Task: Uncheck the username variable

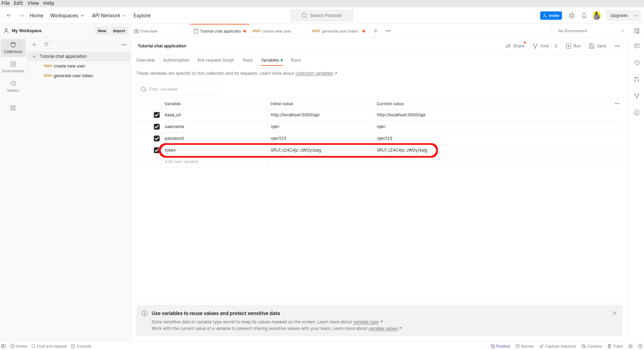Action: (x=157, y=127)
